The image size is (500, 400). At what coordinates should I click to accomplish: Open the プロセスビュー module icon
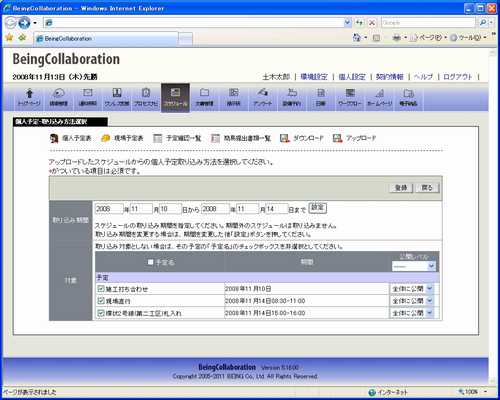pyautogui.click(x=146, y=97)
